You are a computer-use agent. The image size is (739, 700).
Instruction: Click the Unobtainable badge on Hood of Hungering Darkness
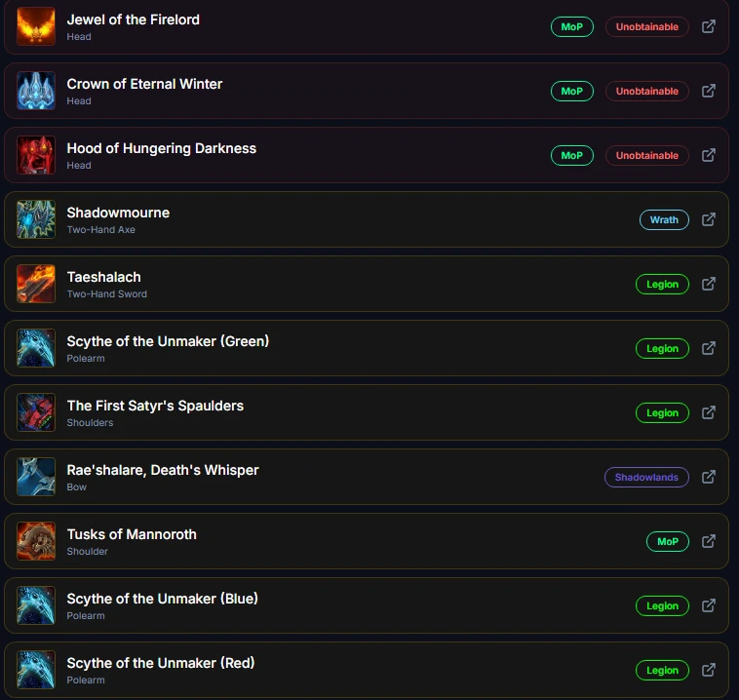(x=647, y=156)
